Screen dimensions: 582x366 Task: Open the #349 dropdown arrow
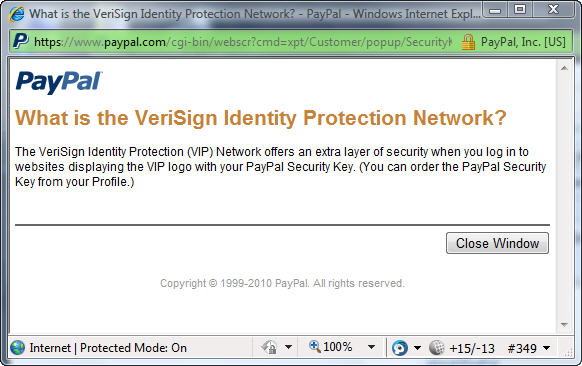pos(546,348)
